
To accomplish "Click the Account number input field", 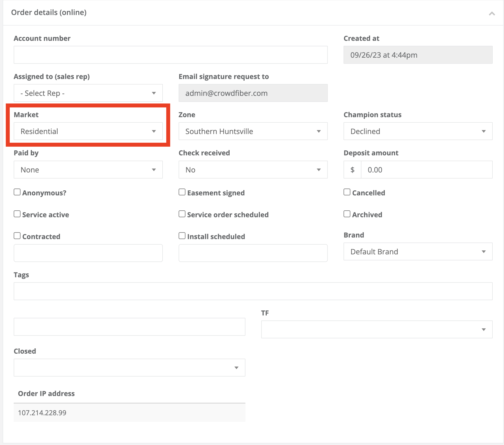I will pos(170,55).
